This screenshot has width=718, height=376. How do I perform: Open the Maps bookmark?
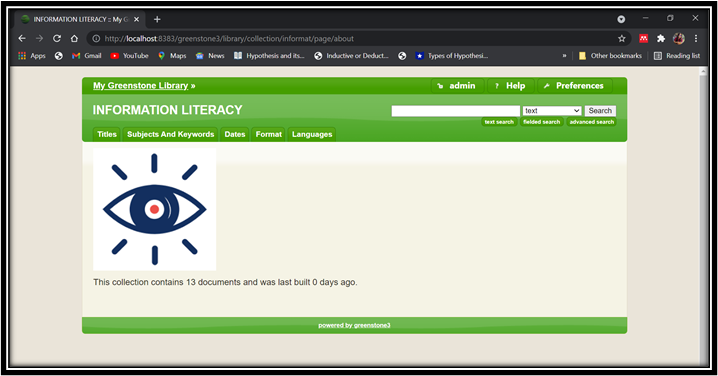(x=172, y=56)
